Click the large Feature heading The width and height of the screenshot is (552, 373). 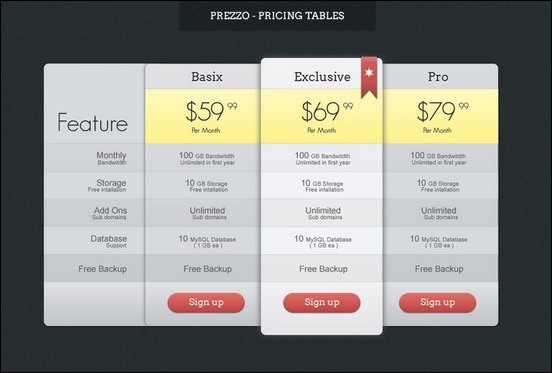pos(93,122)
